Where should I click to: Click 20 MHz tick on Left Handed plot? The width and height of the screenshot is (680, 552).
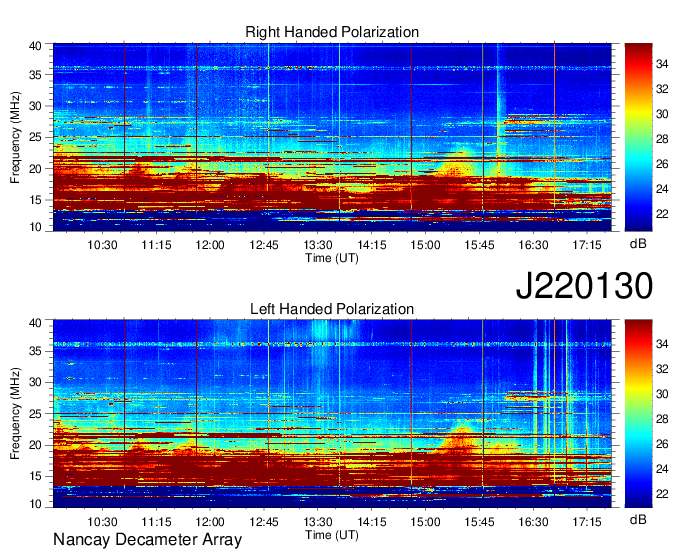(x=35, y=445)
